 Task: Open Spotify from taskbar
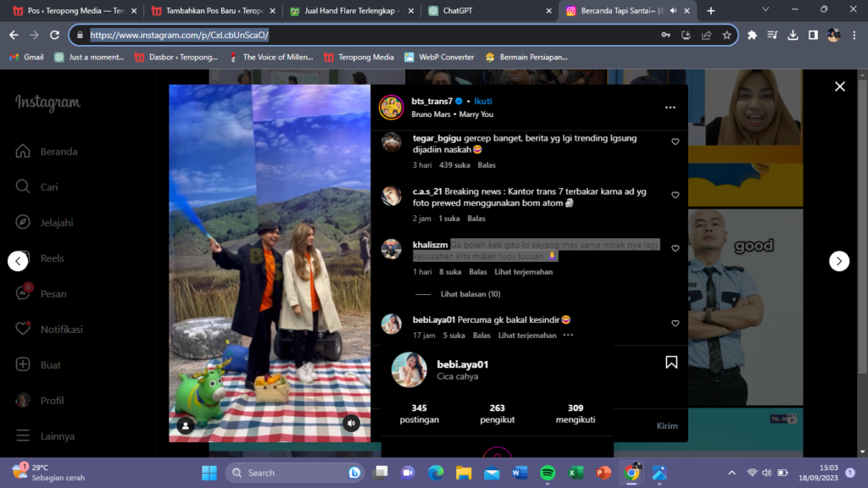[548, 473]
